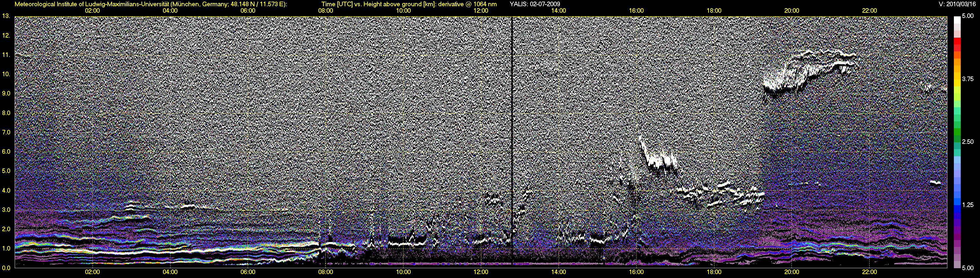
Task: Click the 'Time [UTC] vs. Height above ground' caption
Action: click(x=409, y=4)
